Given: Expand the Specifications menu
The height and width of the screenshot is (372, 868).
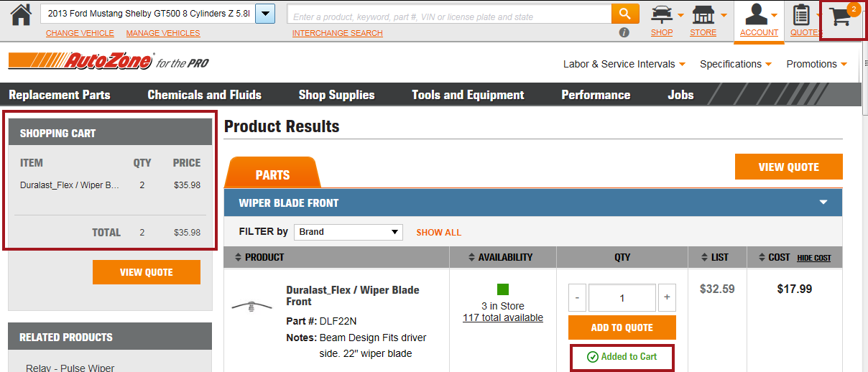Looking at the screenshot, I should 736,64.
